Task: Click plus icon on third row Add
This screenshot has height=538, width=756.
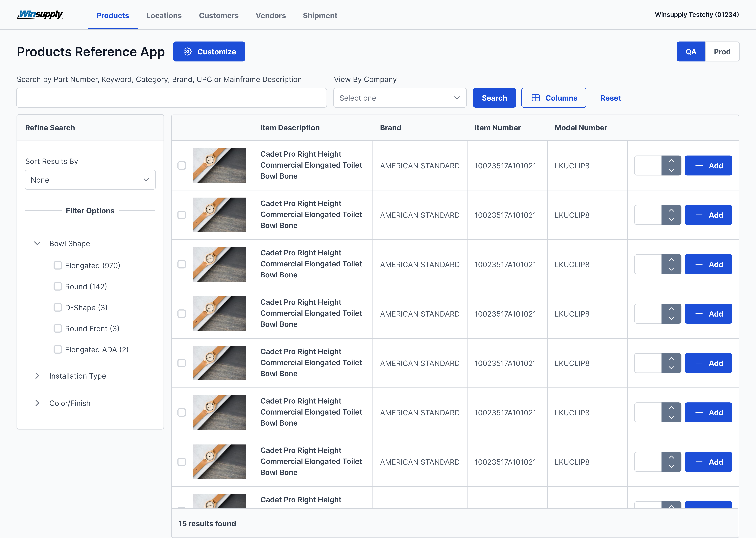Action: 699,264
